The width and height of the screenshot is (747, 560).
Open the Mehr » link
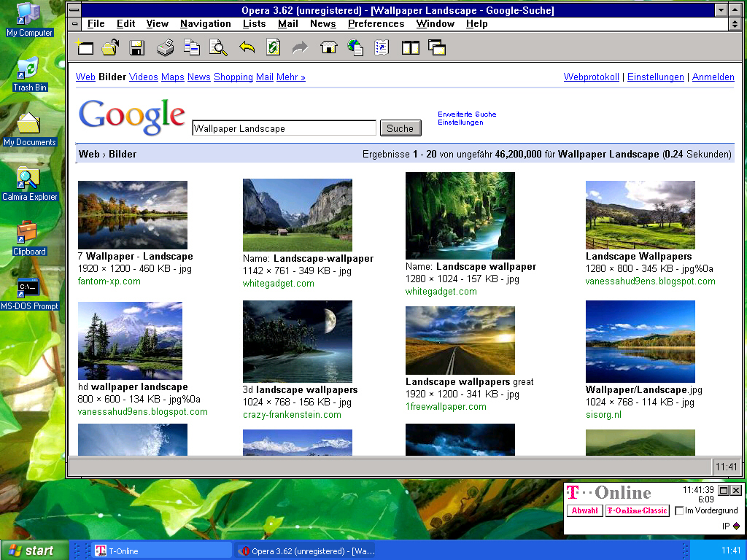(x=290, y=77)
